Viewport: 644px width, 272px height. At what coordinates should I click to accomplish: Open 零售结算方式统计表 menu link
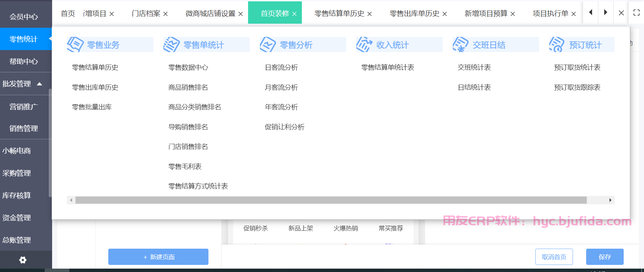pyautogui.click(x=198, y=186)
